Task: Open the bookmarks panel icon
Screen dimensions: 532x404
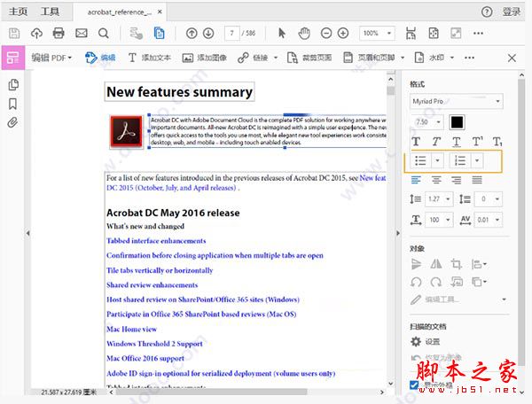Action: tap(12, 104)
